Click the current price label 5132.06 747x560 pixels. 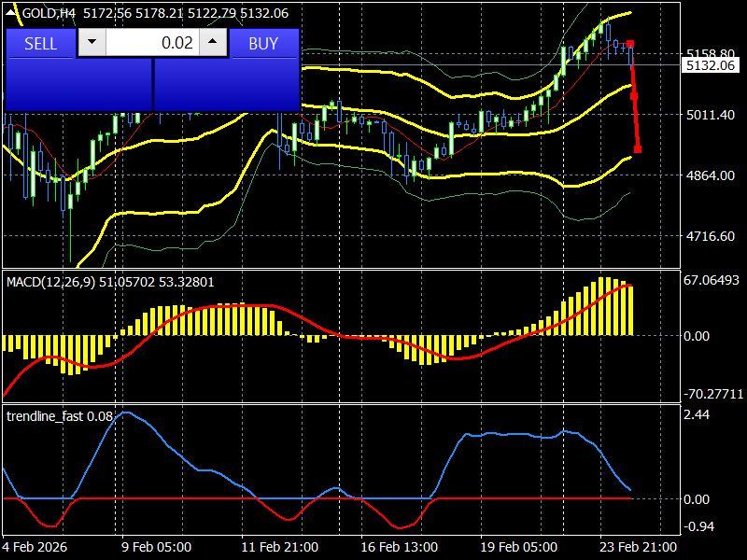711,65
